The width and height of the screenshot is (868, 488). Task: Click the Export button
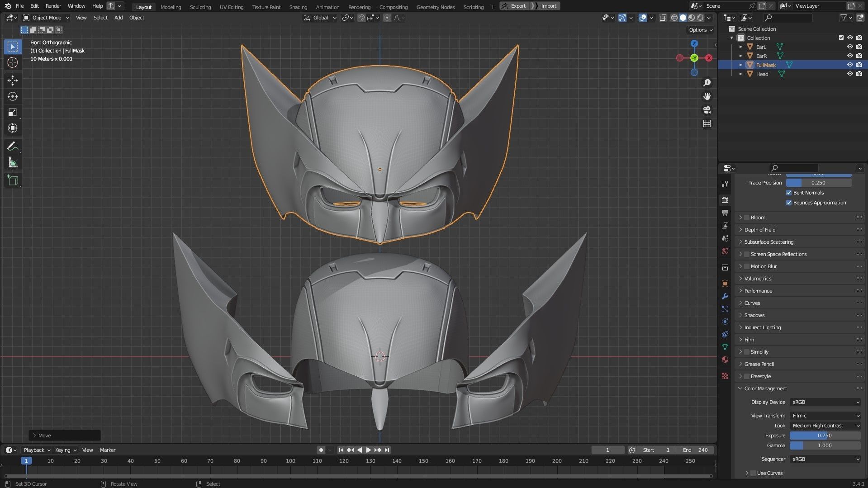(515, 6)
